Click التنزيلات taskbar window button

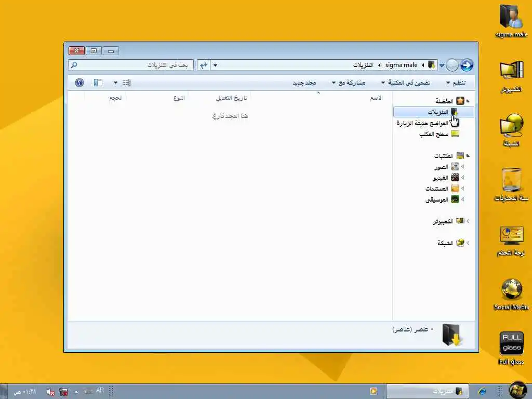(428, 391)
